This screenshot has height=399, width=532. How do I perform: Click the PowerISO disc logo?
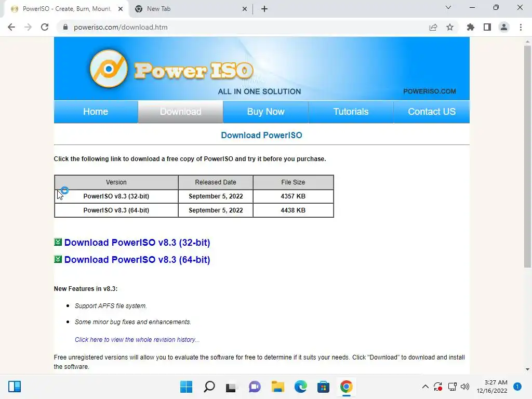point(109,69)
